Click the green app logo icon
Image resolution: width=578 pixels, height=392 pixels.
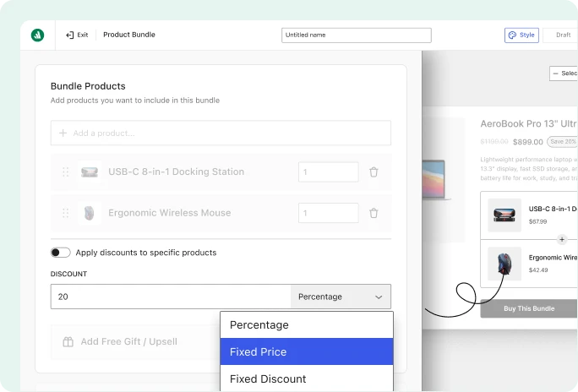pos(37,35)
